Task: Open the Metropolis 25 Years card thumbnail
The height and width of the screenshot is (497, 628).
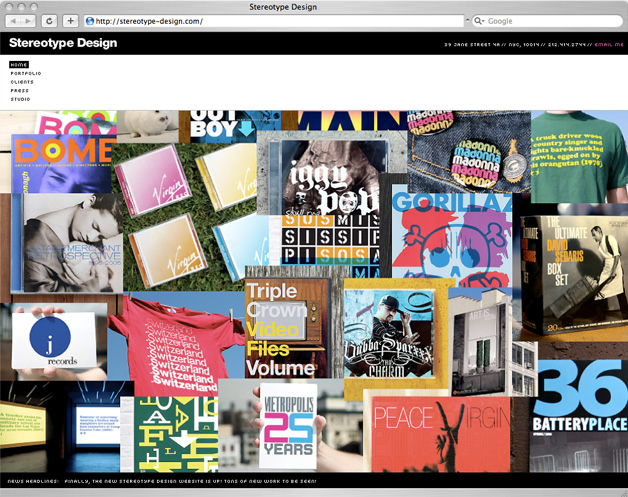Action: point(288,426)
